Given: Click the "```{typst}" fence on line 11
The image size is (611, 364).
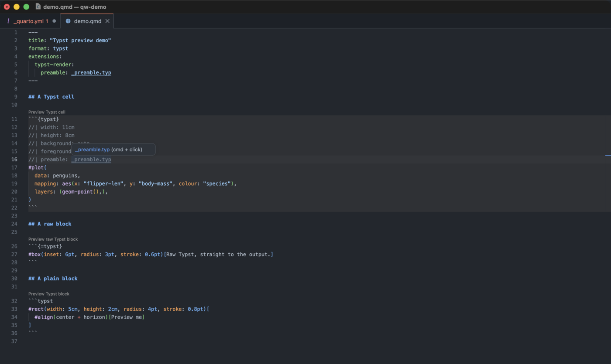Looking at the screenshot, I should pyautogui.click(x=44, y=119).
